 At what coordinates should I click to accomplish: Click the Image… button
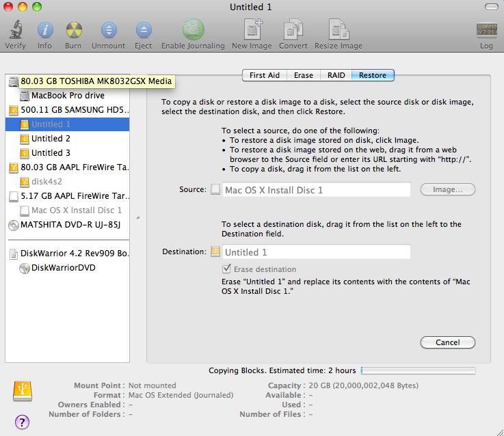click(x=448, y=189)
